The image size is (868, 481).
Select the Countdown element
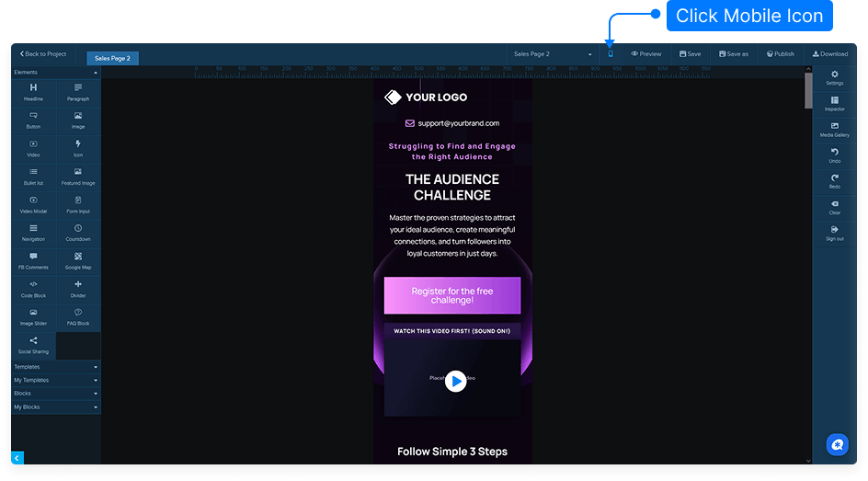[x=78, y=232]
